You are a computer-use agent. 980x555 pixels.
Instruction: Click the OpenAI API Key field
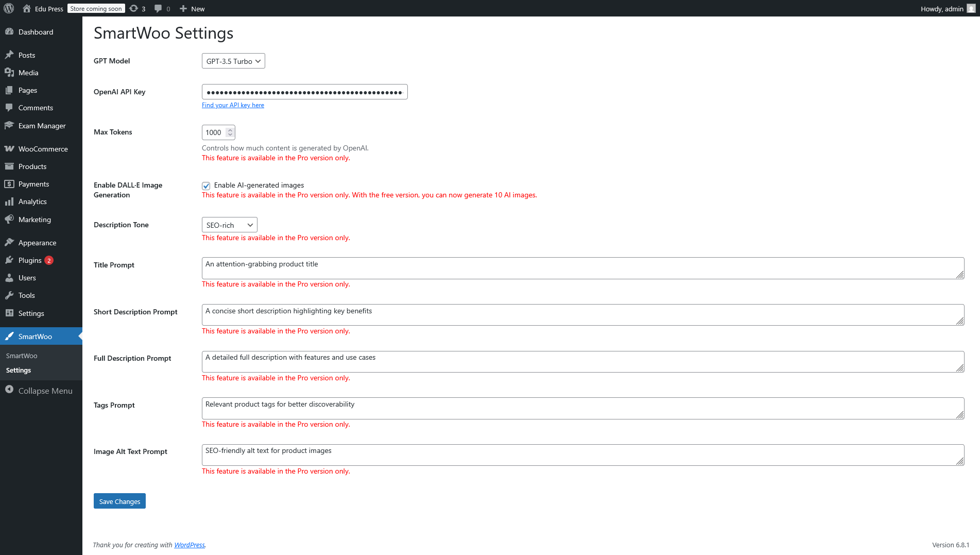click(x=305, y=92)
